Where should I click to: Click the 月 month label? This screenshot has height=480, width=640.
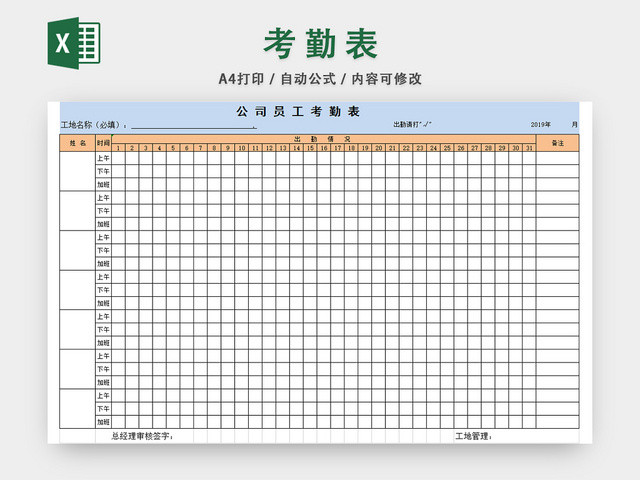[574, 124]
